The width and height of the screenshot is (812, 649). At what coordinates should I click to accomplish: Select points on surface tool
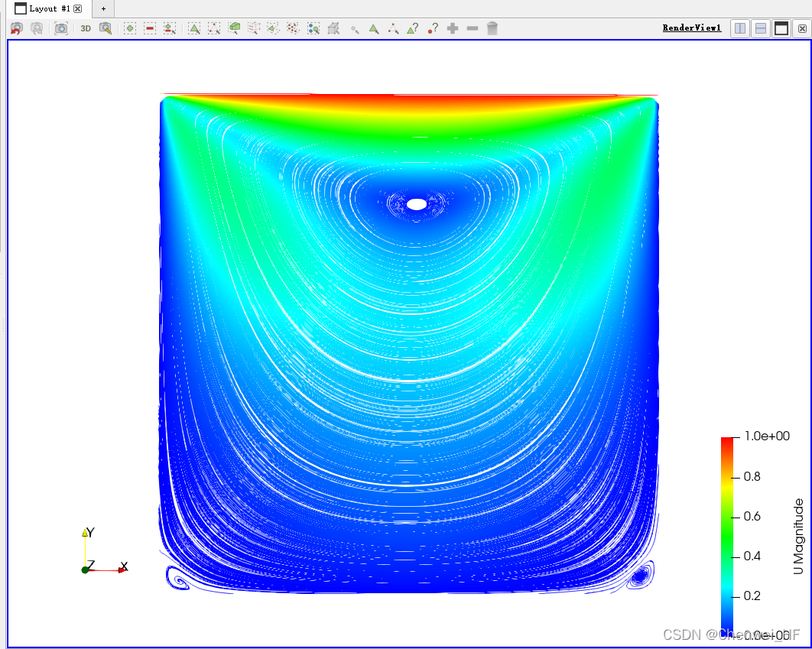(214, 28)
